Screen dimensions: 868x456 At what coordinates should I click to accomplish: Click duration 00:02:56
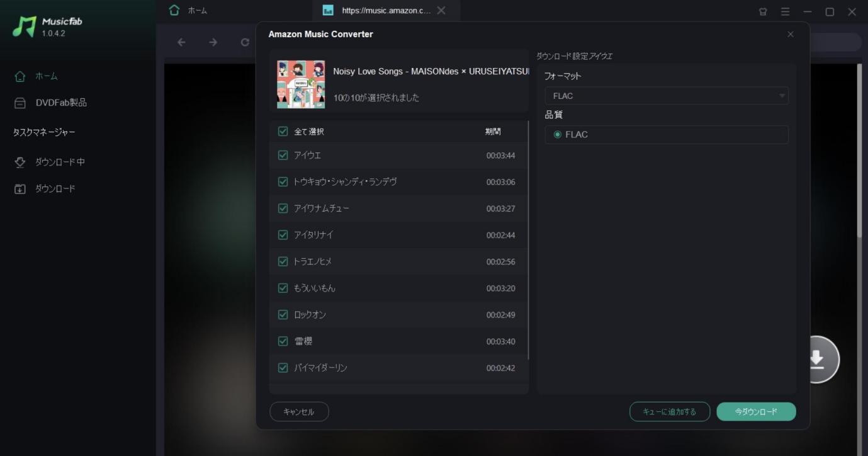click(x=500, y=261)
